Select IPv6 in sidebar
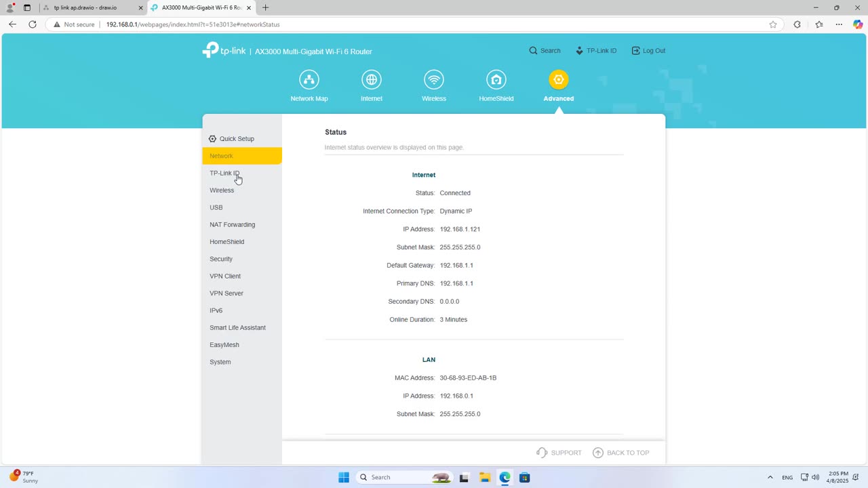The image size is (868, 488). (x=242, y=310)
